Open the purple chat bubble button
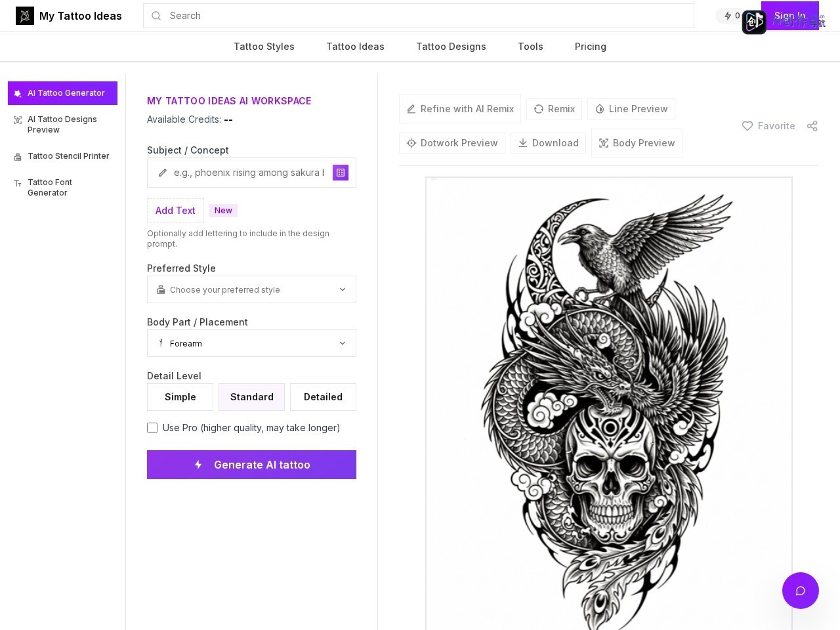The width and height of the screenshot is (840, 630). click(801, 591)
